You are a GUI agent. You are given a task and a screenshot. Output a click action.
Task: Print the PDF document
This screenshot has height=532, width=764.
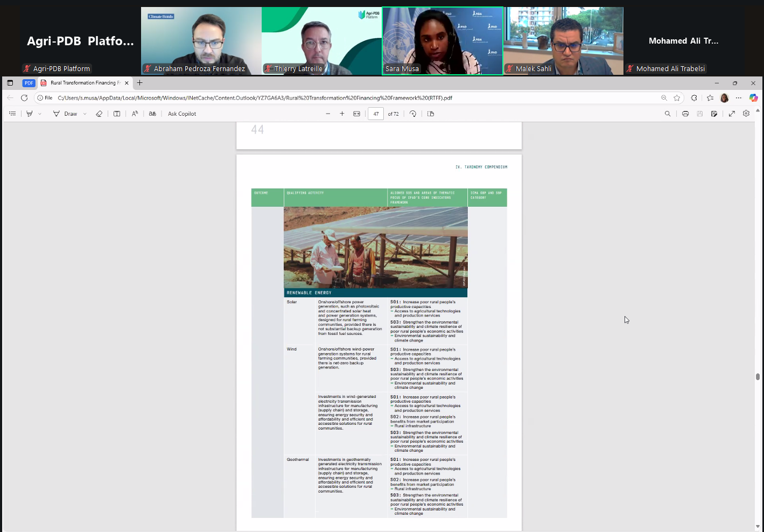(685, 114)
